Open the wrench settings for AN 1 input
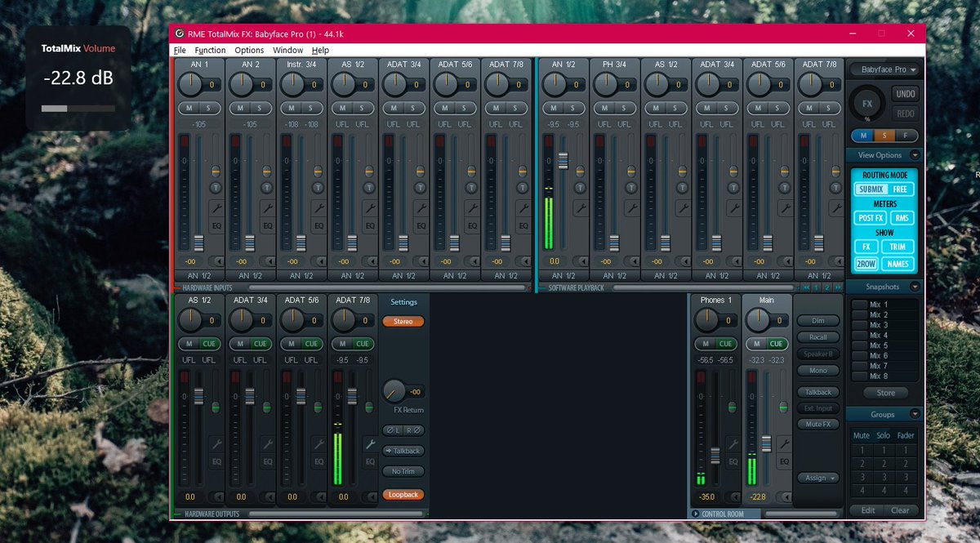The width and height of the screenshot is (980, 543). pos(216,207)
